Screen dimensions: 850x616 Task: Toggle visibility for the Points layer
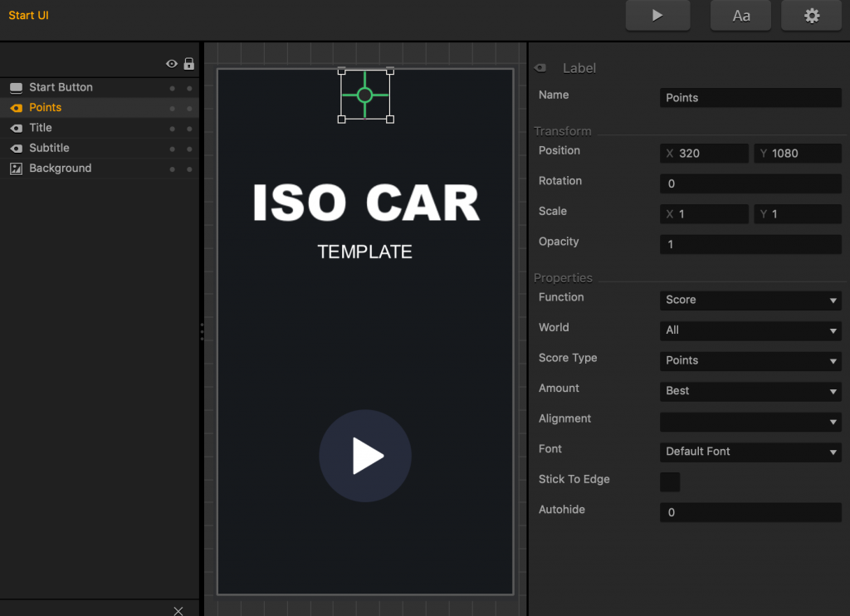click(172, 106)
